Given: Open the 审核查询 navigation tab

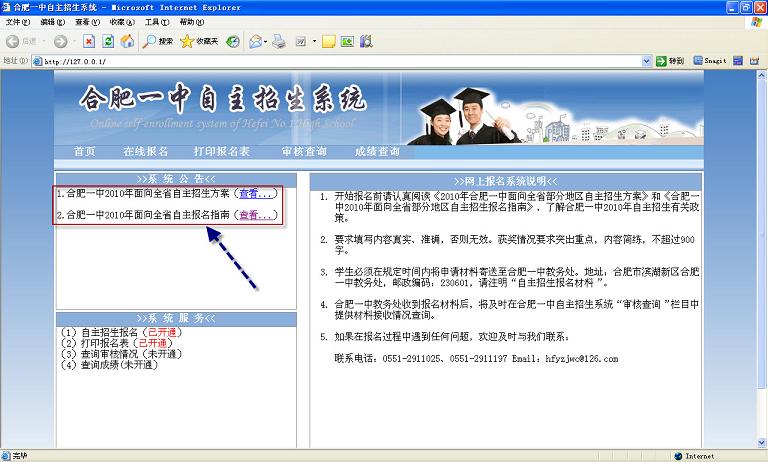Looking at the screenshot, I should coord(303,151).
